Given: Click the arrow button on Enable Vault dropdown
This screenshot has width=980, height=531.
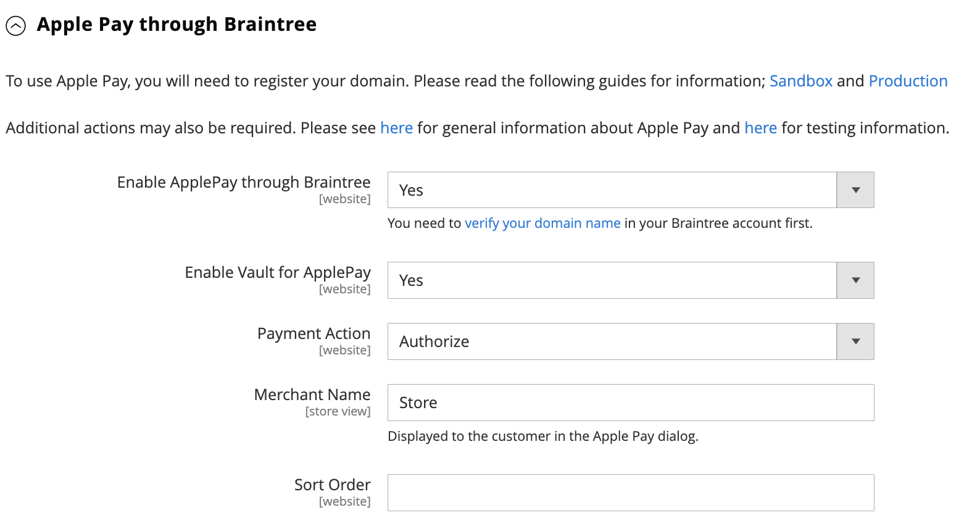Looking at the screenshot, I should pyautogui.click(x=855, y=280).
